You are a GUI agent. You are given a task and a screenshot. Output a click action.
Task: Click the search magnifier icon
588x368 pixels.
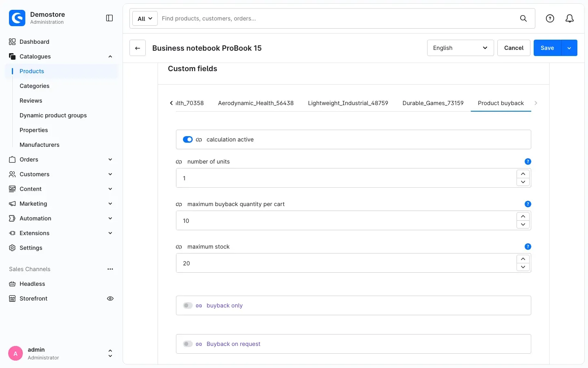[523, 18]
